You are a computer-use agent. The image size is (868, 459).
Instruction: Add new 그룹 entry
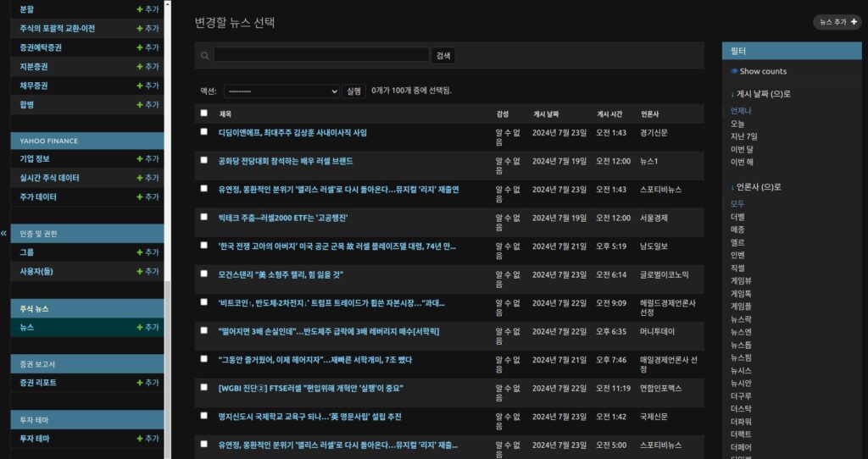point(147,252)
